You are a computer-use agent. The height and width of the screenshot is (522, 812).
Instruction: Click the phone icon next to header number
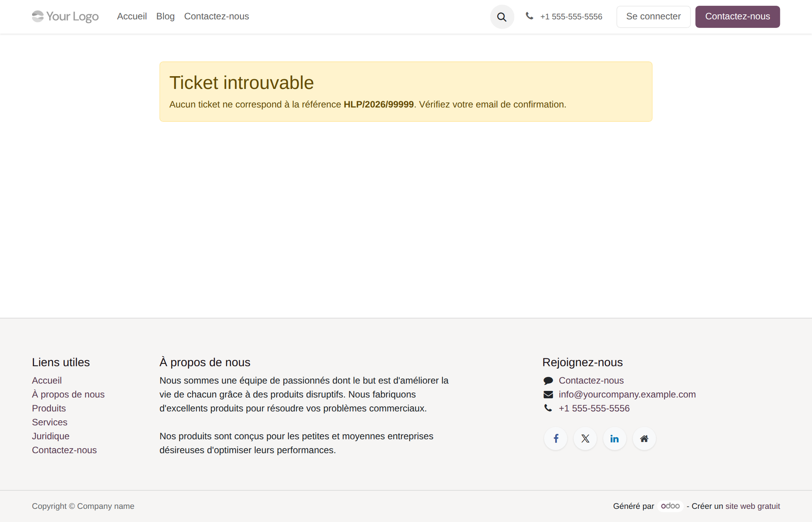pyautogui.click(x=529, y=16)
